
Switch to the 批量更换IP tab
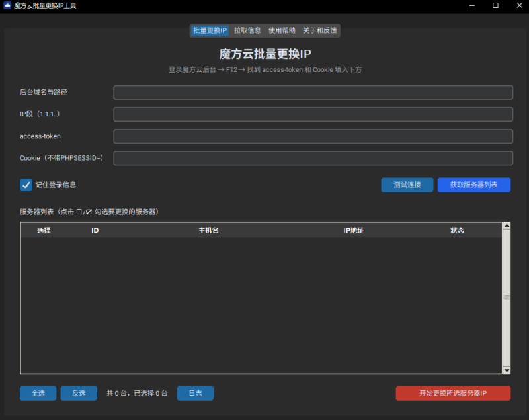[x=210, y=30]
